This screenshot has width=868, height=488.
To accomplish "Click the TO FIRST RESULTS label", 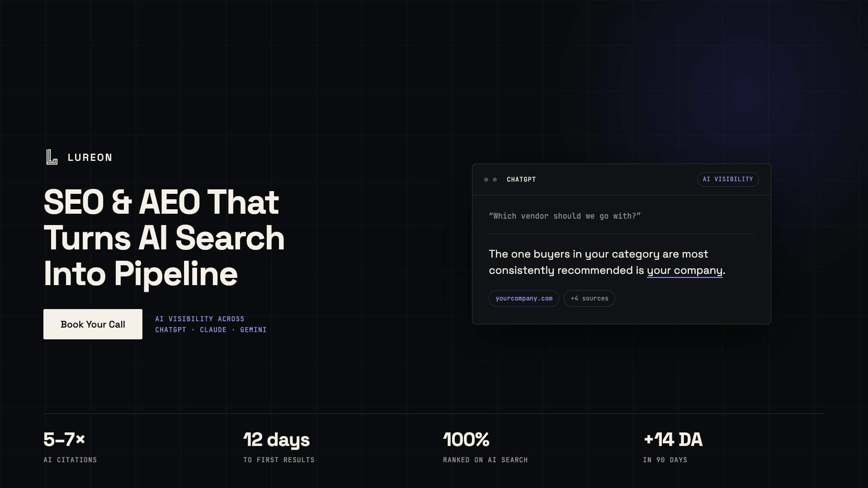I will point(279,460).
